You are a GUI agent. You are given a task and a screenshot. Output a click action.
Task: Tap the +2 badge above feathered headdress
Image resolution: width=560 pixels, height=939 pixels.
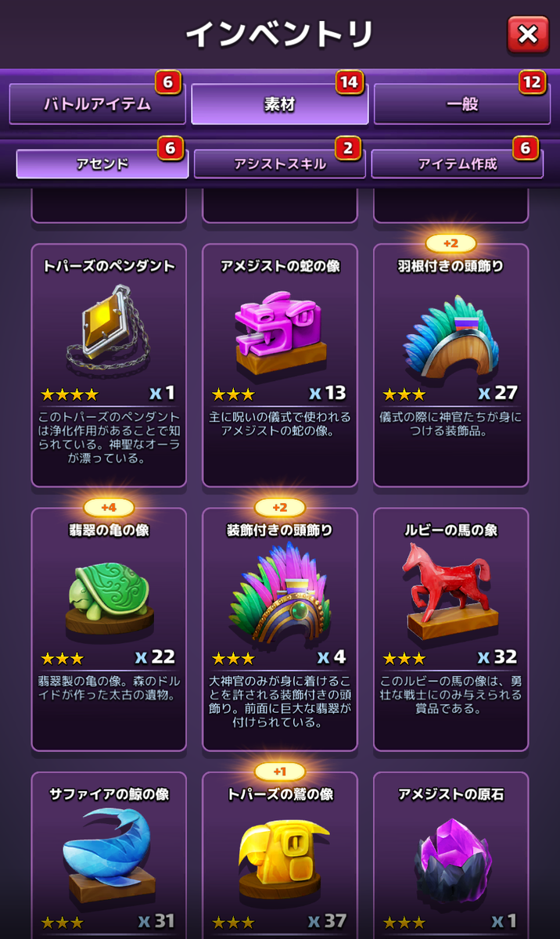[x=451, y=243]
